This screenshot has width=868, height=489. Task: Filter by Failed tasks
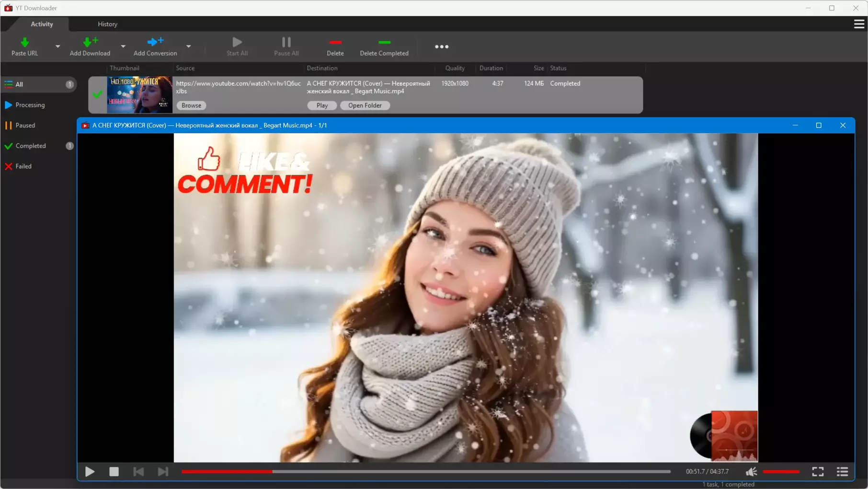pyautogui.click(x=39, y=166)
